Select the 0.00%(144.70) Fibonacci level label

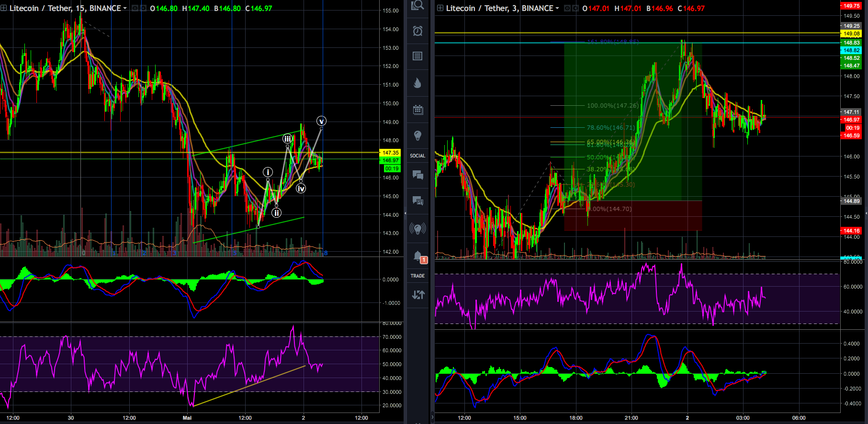pos(610,209)
